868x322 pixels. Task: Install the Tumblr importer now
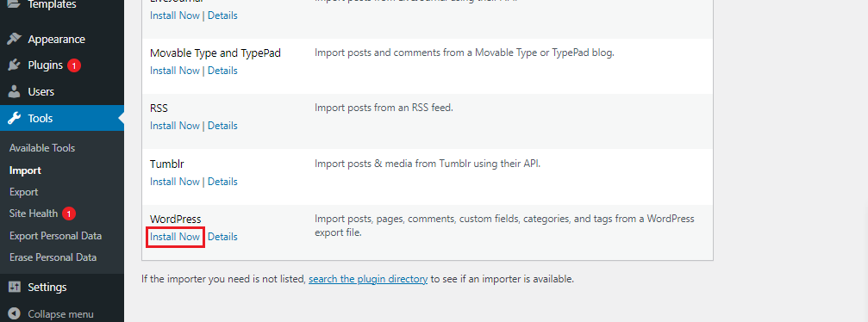tap(175, 182)
